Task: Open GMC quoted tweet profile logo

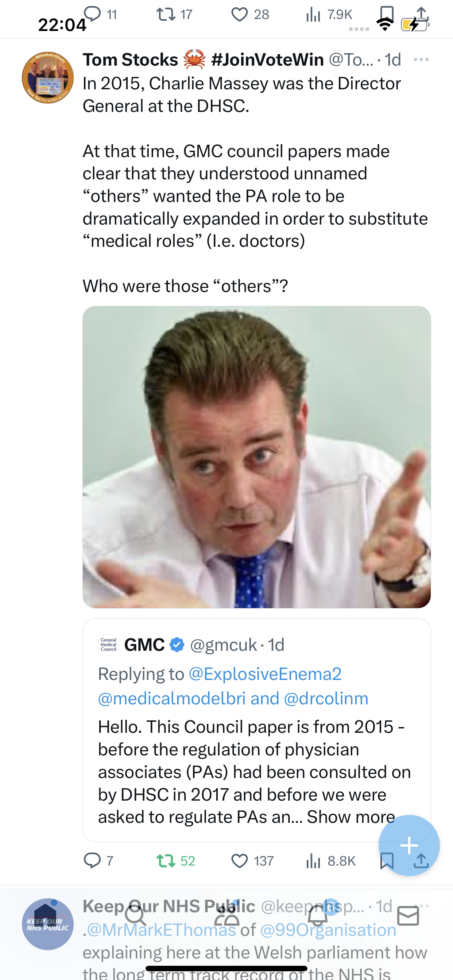Action: click(108, 645)
